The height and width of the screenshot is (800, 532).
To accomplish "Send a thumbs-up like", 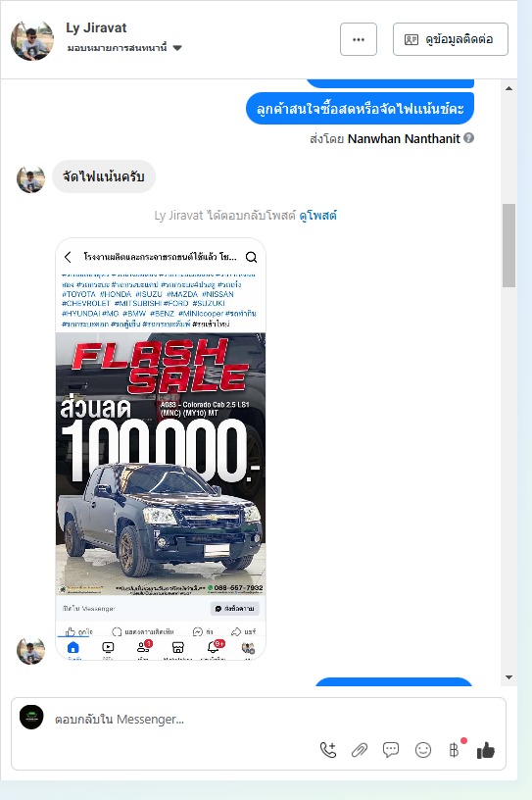I will 486,750.
